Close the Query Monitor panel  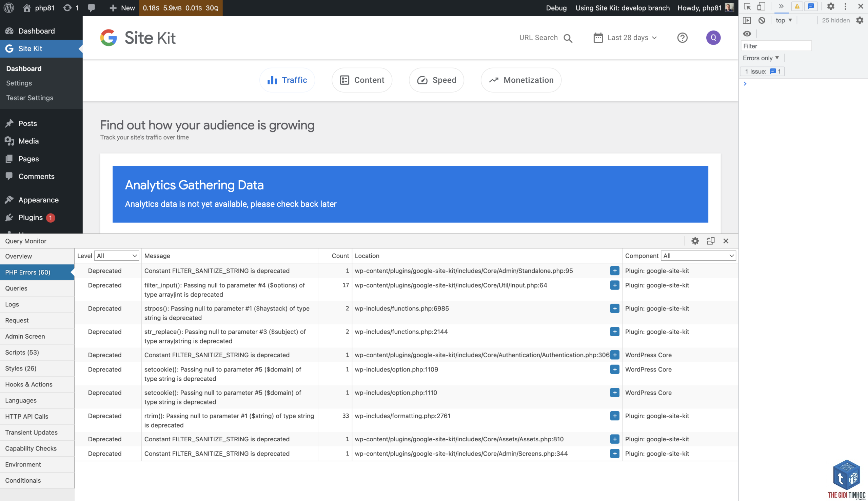tap(726, 241)
